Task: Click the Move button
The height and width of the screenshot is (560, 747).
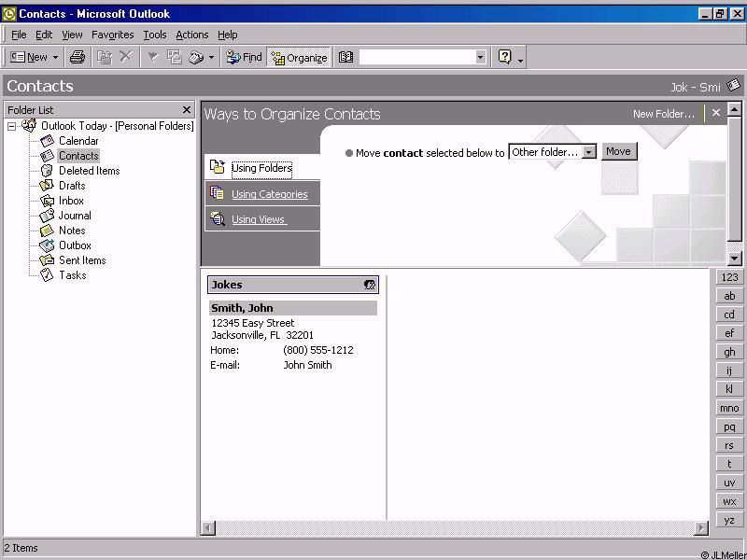Action: 618,151
